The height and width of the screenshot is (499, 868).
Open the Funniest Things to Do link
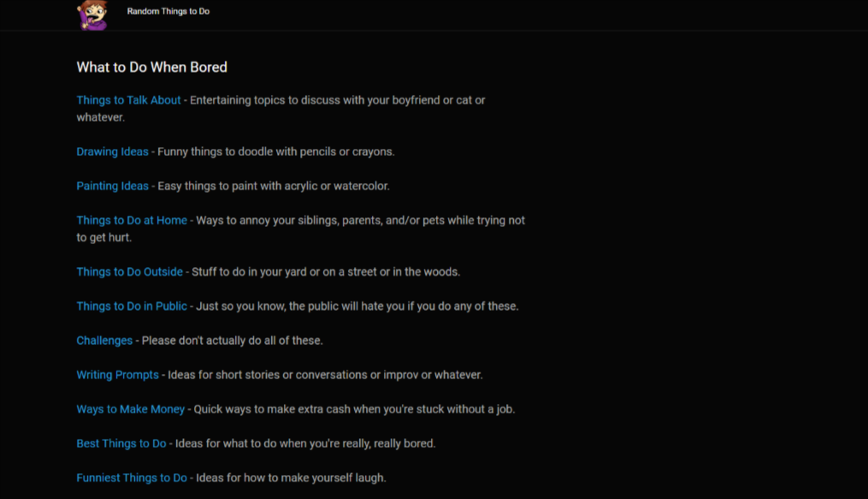click(x=132, y=478)
